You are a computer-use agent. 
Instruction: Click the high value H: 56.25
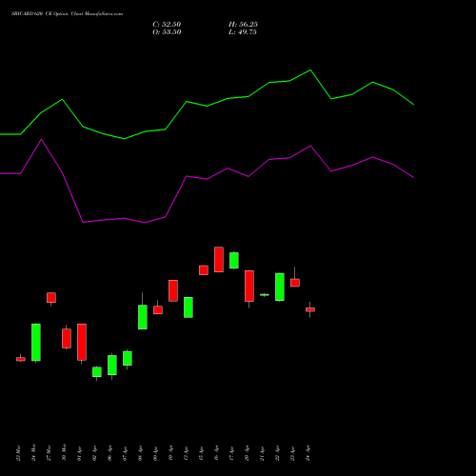click(x=243, y=25)
